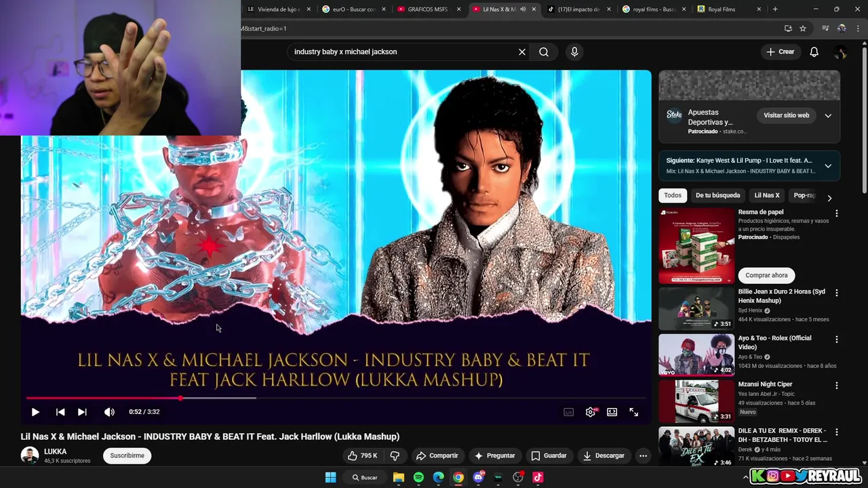Click Visitar sitio web on the ad
Image resolution: width=868 pixels, height=488 pixels.
pos(787,115)
